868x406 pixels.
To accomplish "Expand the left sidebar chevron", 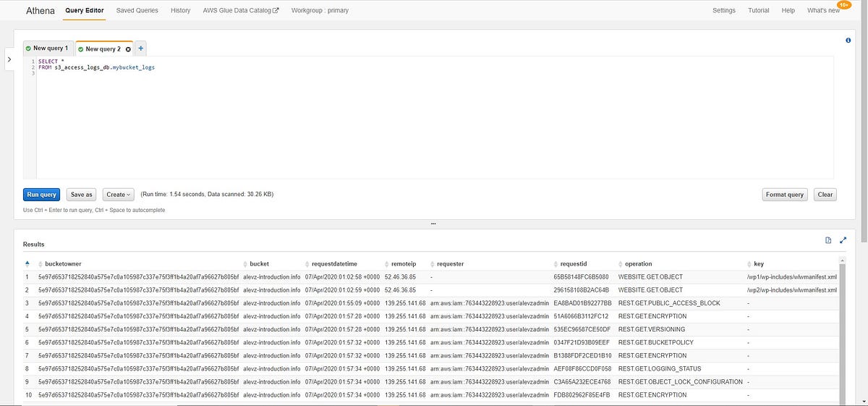I will (9, 59).
